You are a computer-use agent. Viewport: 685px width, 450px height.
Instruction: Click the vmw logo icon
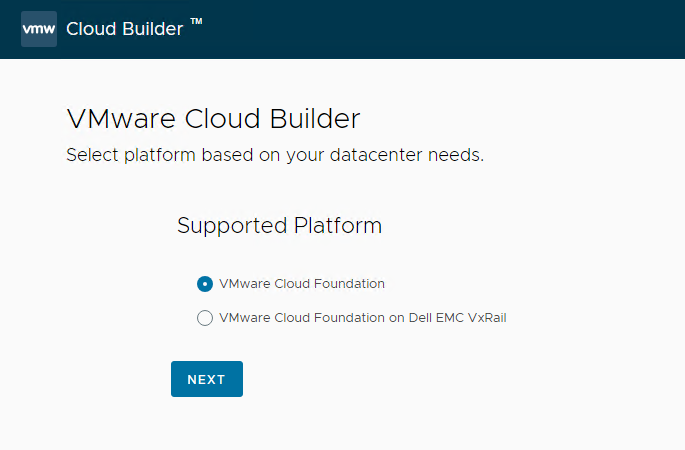point(39,29)
